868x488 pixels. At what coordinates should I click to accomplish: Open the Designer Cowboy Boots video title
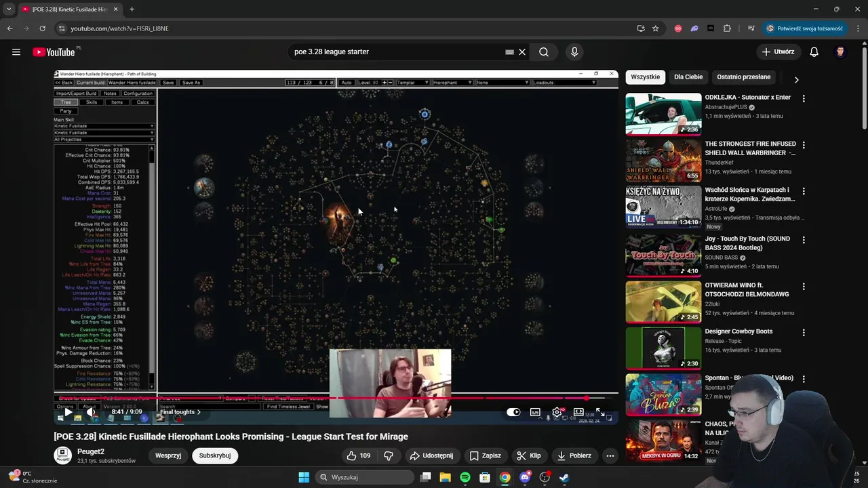tap(738, 331)
